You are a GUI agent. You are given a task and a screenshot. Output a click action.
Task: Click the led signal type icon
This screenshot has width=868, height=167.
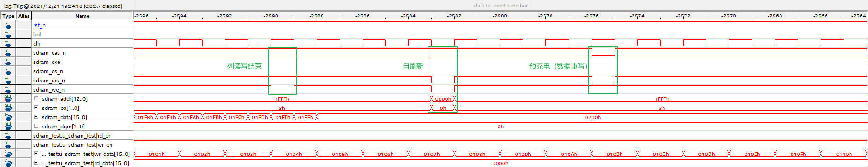[x=8, y=35]
